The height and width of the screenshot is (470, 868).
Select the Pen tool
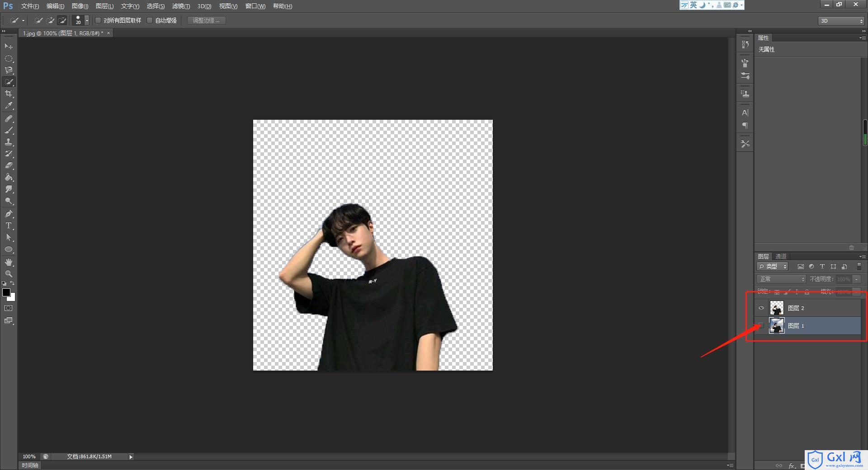tap(9, 214)
